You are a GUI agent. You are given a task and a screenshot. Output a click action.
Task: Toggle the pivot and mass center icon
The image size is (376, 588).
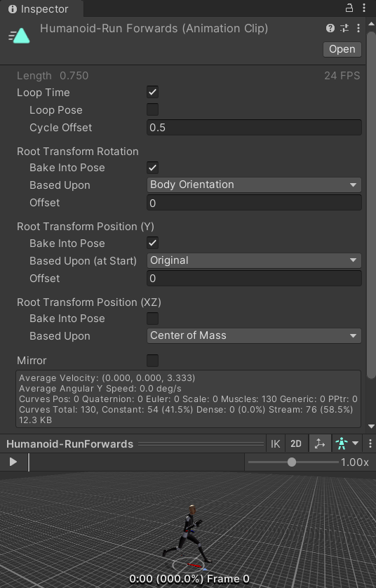click(320, 444)
